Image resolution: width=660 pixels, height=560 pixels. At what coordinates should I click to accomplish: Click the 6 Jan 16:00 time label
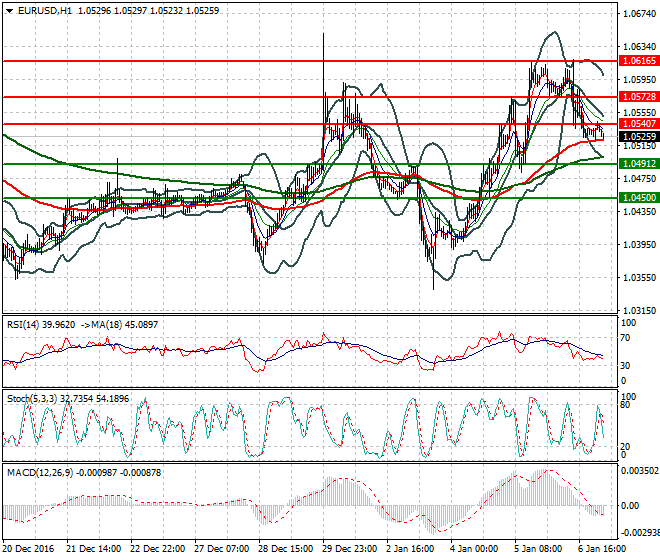(x=602, y=549)
